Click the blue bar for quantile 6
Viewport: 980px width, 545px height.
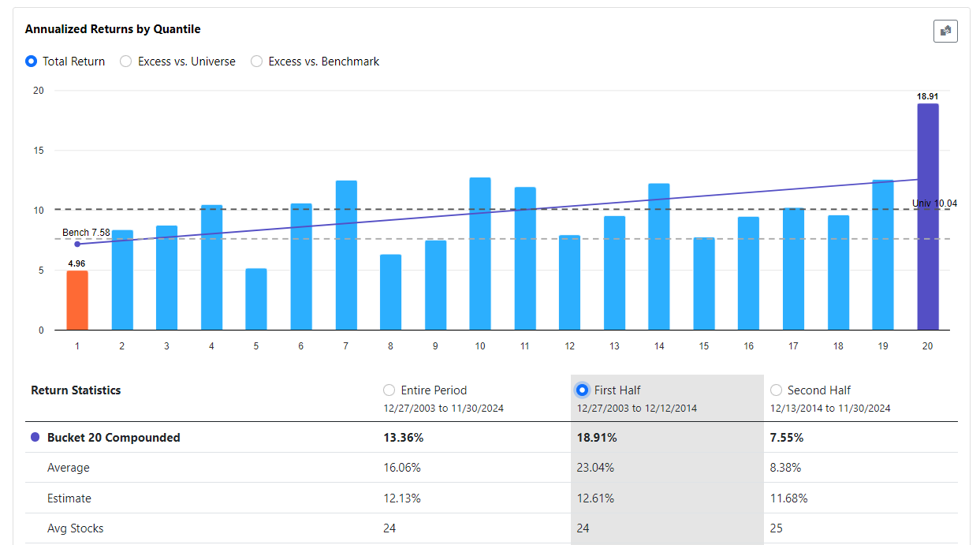pyautogui.click(x=301, y=267)
